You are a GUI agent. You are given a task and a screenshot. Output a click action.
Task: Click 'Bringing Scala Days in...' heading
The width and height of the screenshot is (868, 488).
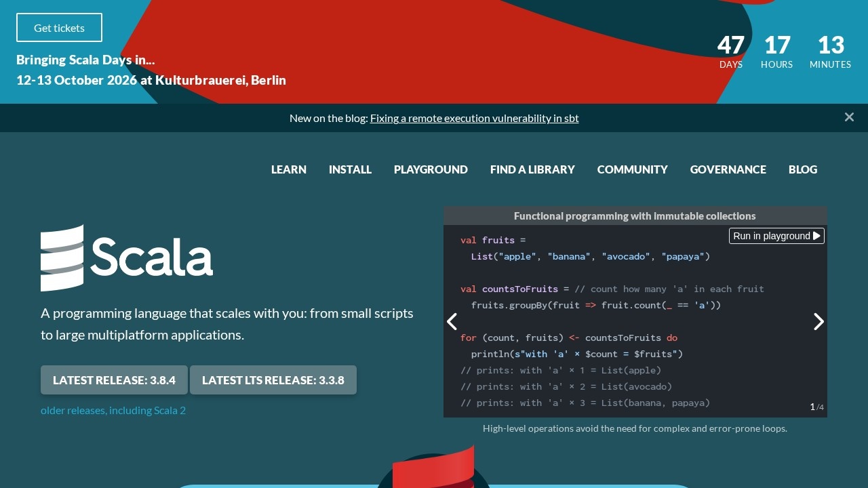click(x=85, y=60)
